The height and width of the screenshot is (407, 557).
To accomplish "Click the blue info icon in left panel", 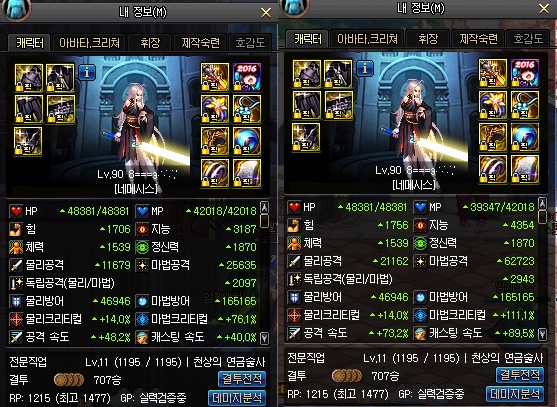I will (87, 72).
